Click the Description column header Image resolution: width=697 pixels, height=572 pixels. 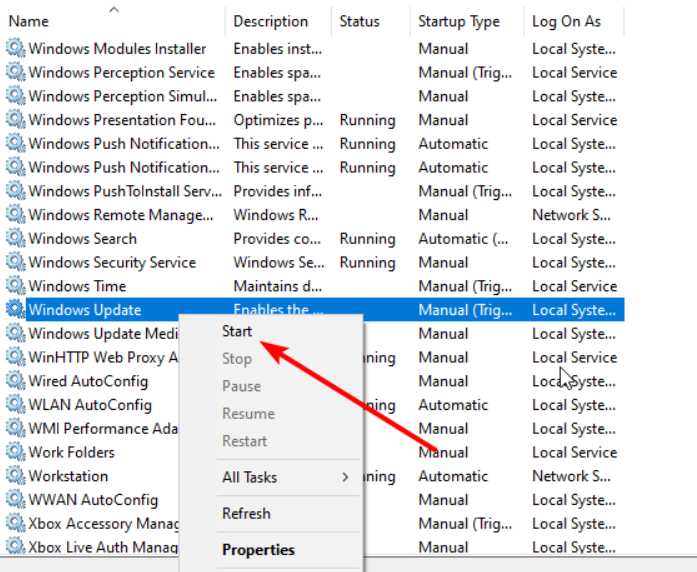click(x=270, y=21)
